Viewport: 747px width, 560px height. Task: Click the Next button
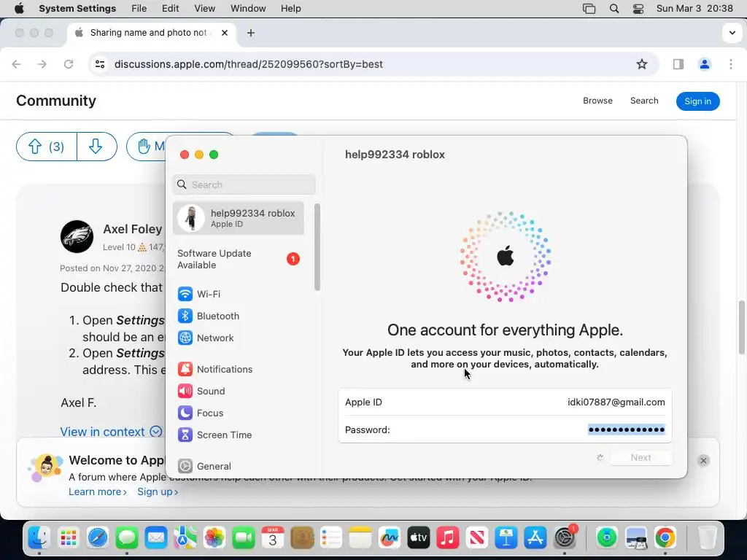640,458
